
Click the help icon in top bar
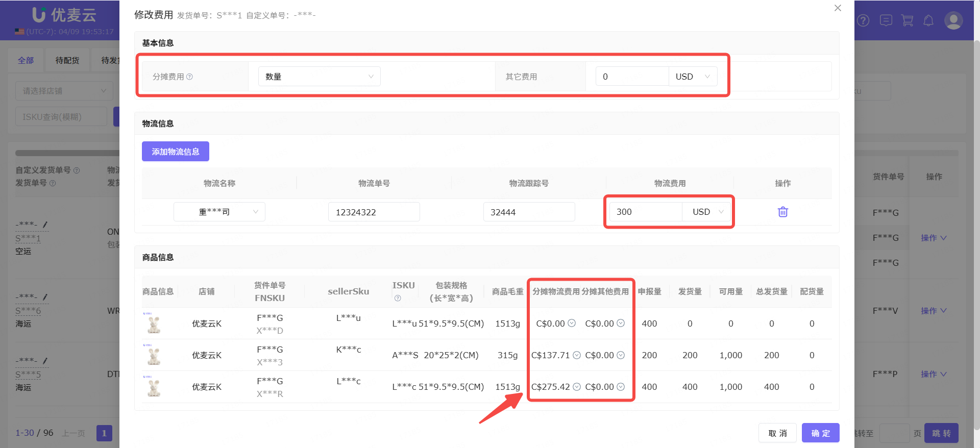coord(863,20)
